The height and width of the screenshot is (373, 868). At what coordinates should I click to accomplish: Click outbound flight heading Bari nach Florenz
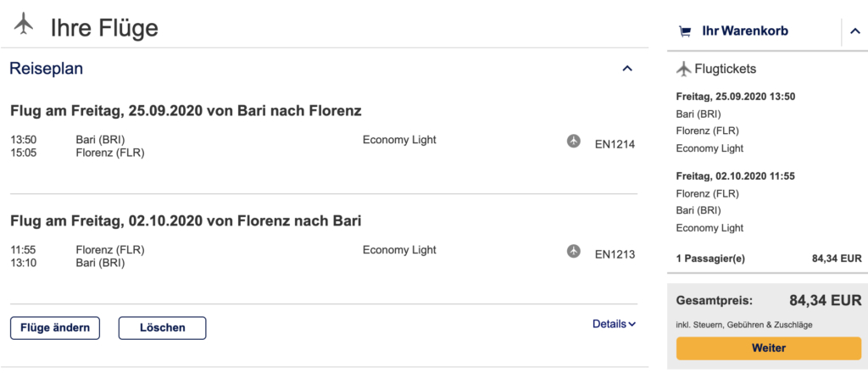pos(186,110)
